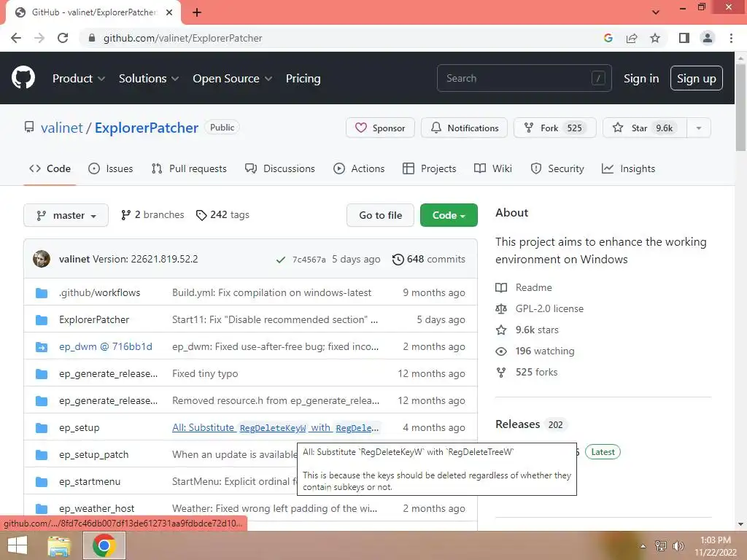Open ep_setup_patch folder
The width and height of the screenshot is (747, 560).
click(94, 455)
